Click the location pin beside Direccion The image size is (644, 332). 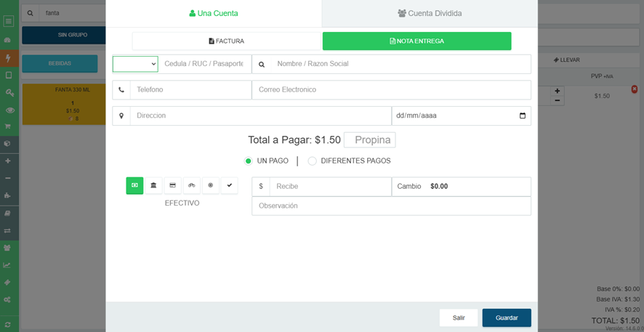click(x=121, y=116)
